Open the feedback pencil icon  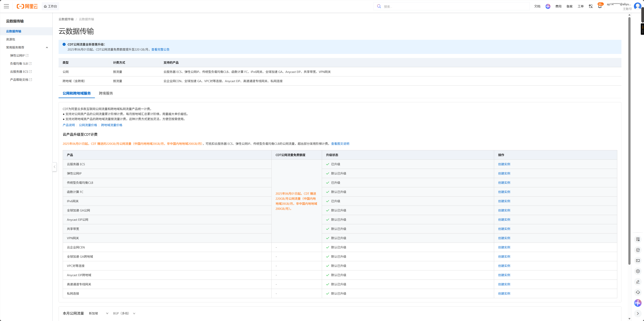click(638, 282)
